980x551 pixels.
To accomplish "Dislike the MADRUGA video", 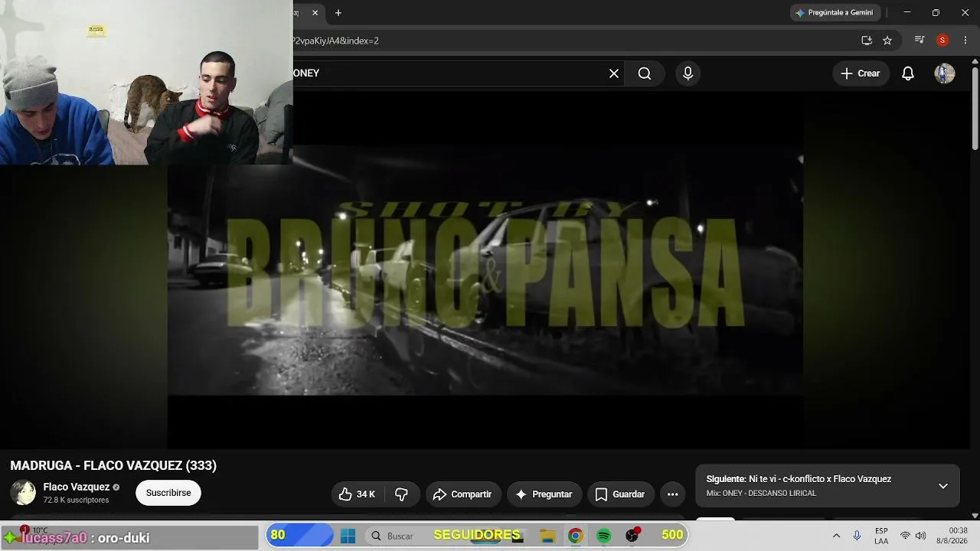I will coord(401,494).
